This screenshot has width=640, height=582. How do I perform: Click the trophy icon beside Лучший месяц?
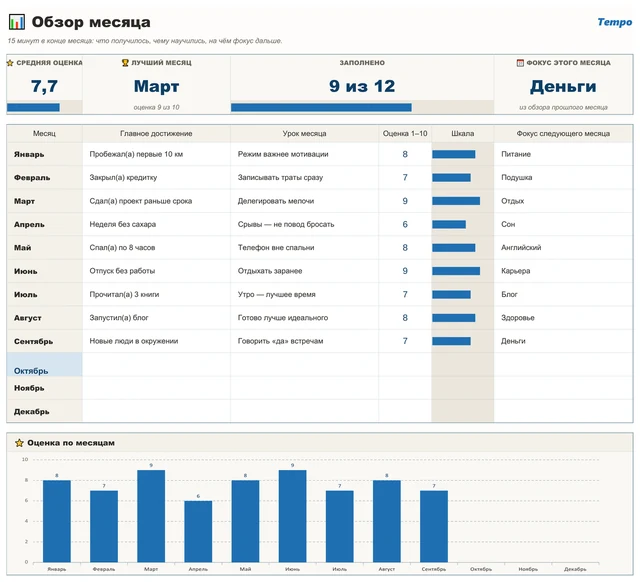125,62
